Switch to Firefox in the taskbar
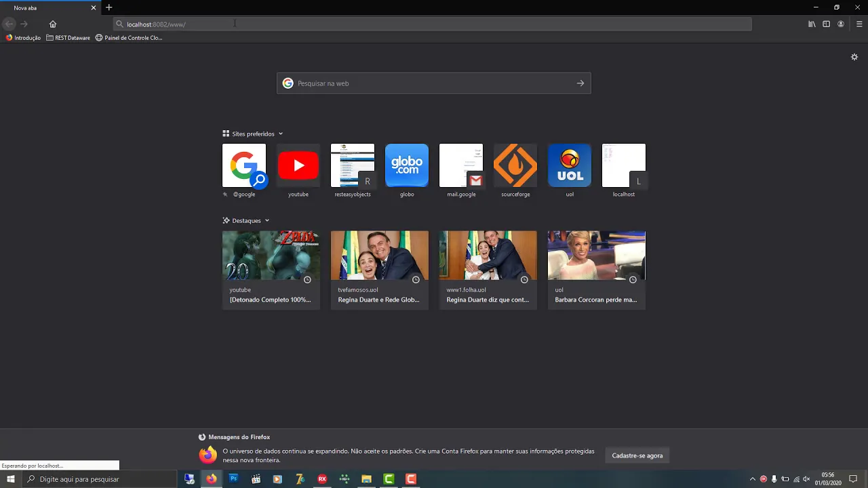 point(212,479)
